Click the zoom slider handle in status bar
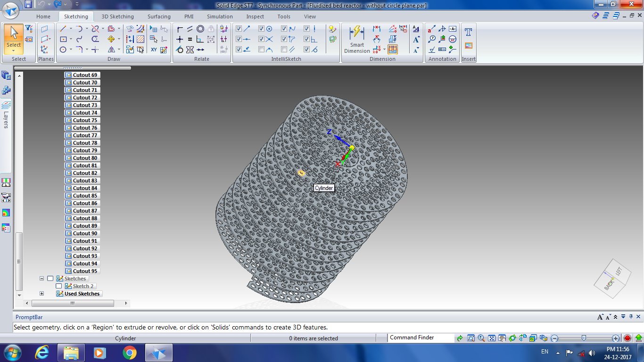This screenshot has width=644, height=362. [584, 338]
